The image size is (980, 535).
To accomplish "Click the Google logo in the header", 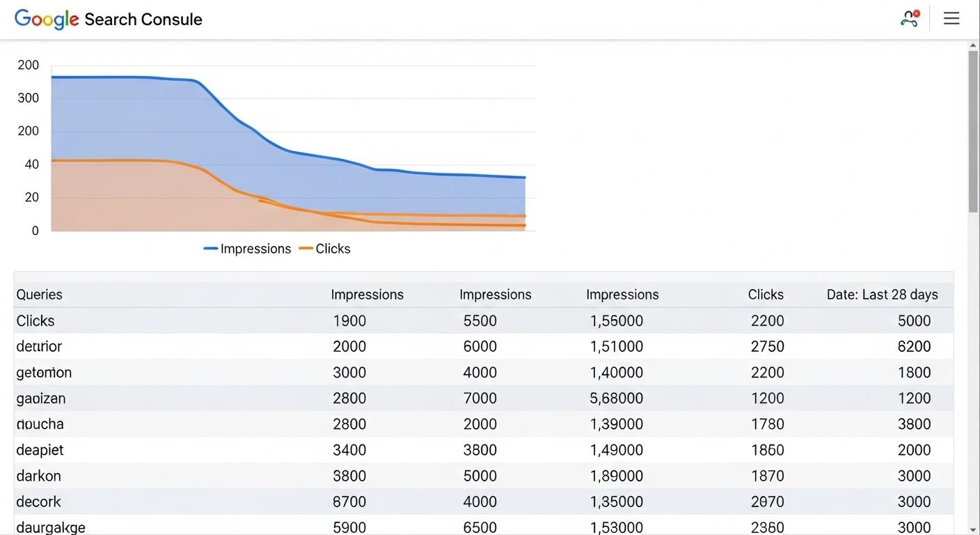I will [46, 19].
